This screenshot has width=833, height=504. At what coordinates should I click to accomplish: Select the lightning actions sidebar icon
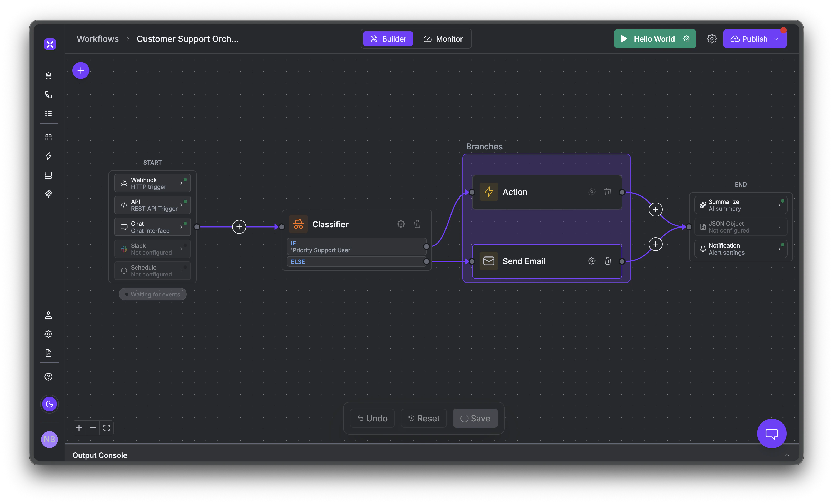[49, 156]
